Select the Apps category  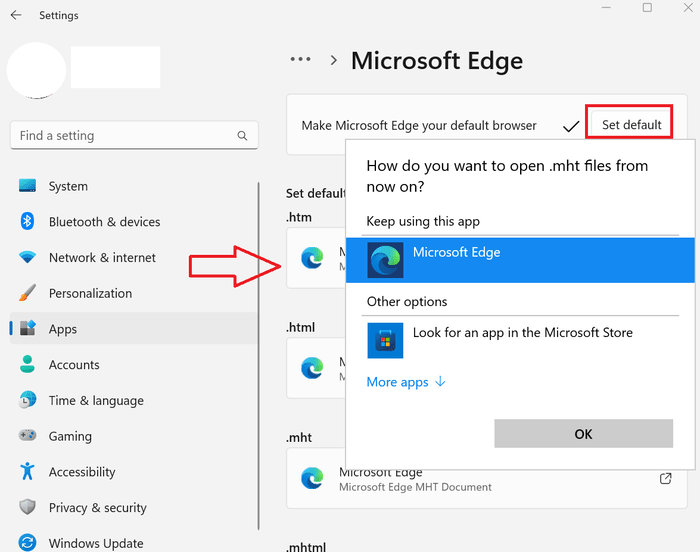(x=134, y=329)
